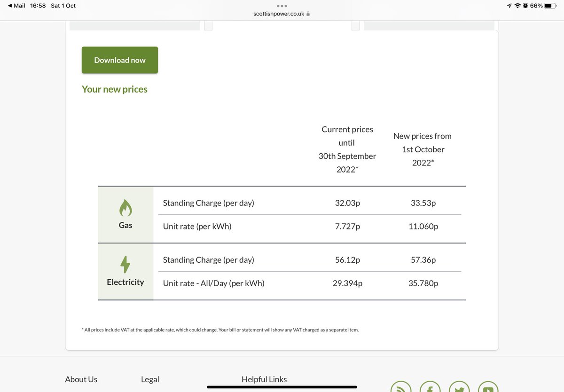Select the Gas 'Unit rate (per kWh)' label
Image resolution: width=564 pixels, height=392 pixels.
coord(197,226)
